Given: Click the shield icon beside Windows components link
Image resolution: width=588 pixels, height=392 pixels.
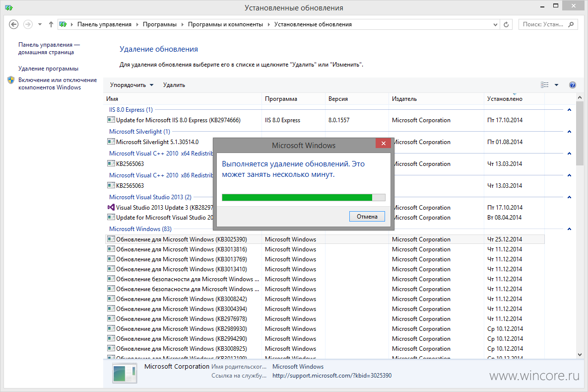Looking at the screenshot, I should [11, 80].
